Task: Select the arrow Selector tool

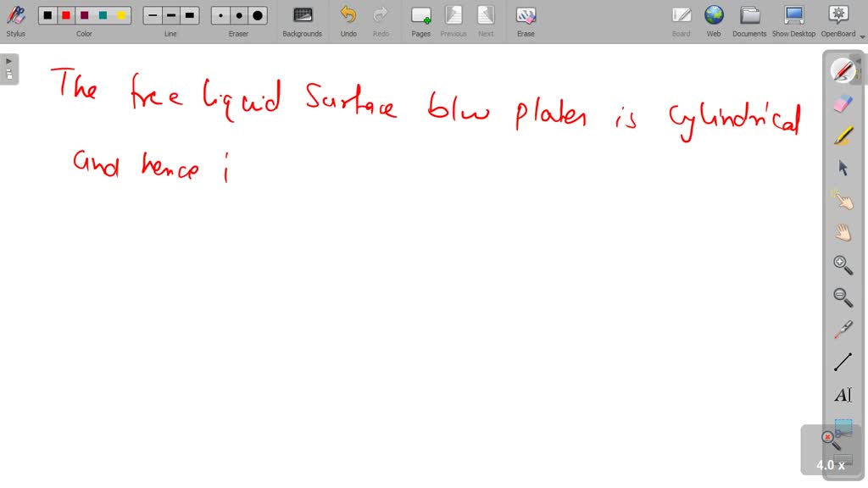Action: (x=843, y=168)
